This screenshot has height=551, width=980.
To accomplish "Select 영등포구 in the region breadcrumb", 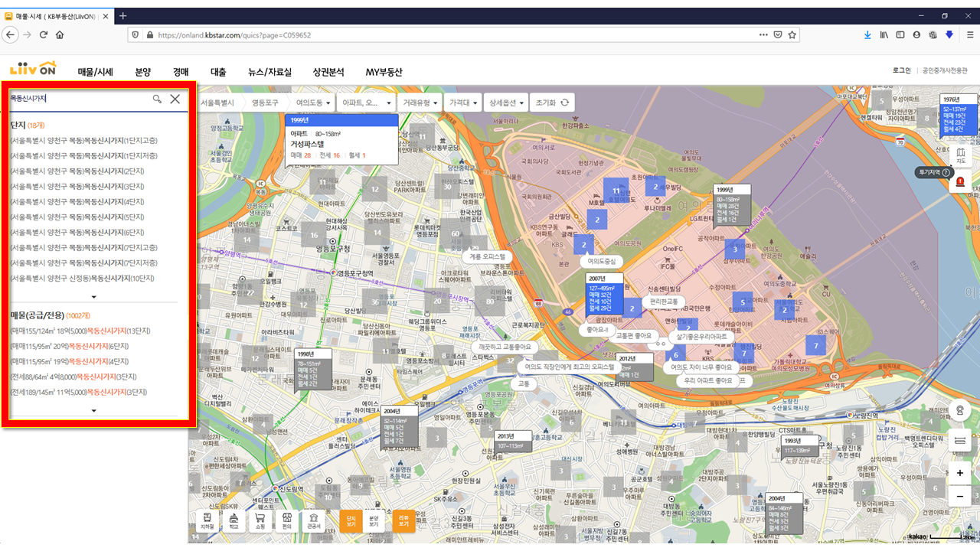I will (x=266, y=102).
